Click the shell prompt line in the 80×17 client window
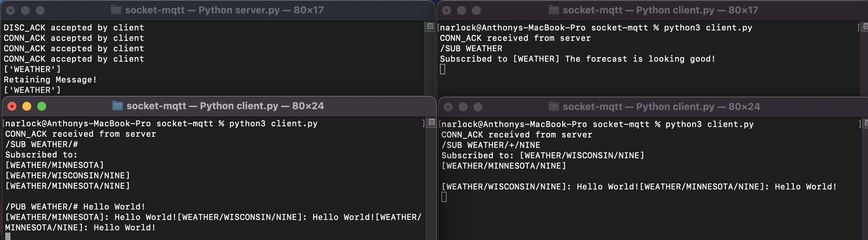Viewport: 868px width, 240px height. [x=596, y=28]
